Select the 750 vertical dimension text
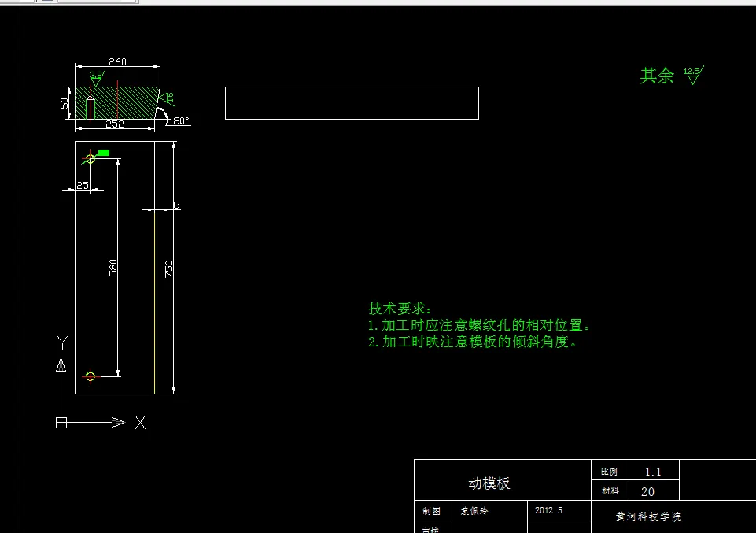This screenshot has height=533, width=756. pyautogui.click(x=168, y=268)
